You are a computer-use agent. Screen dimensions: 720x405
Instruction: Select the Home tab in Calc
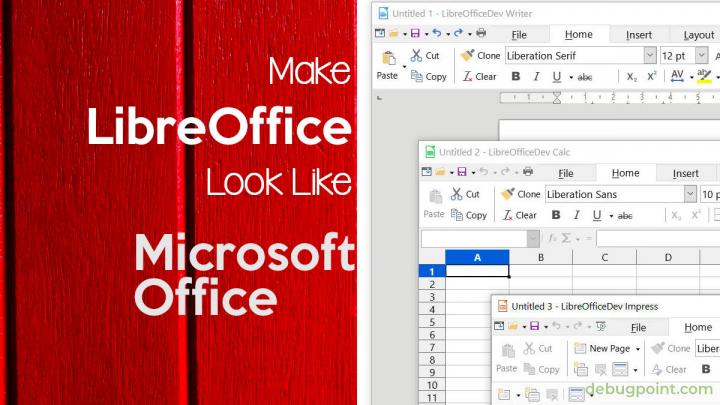(625, 173)
